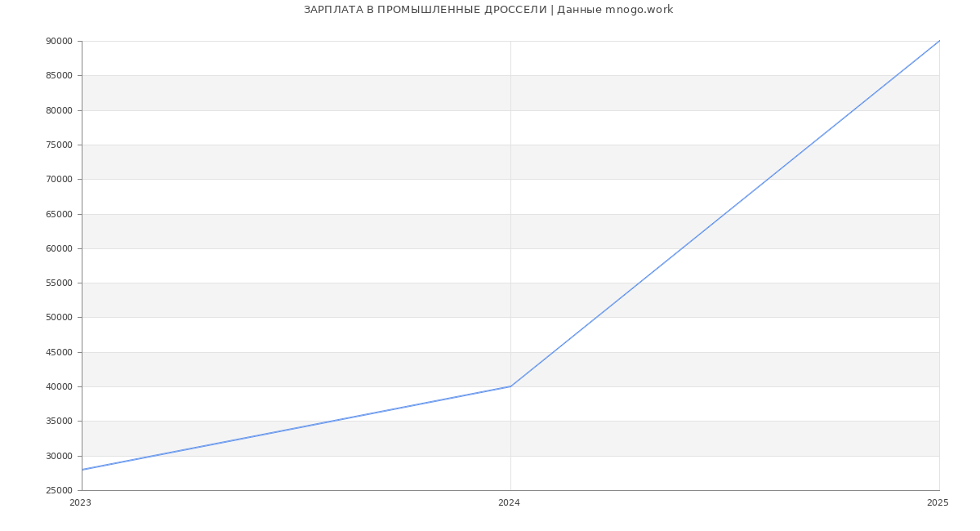Click the 45000 y-axis label
The width and height of the screenshot is (980, 531).
(59, 352)
